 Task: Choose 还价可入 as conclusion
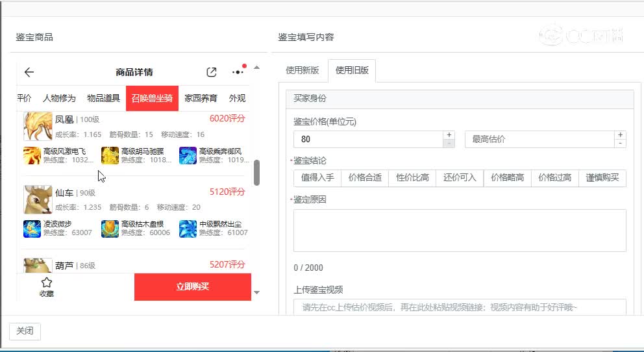pyautogui.click(x=460, y=178)
